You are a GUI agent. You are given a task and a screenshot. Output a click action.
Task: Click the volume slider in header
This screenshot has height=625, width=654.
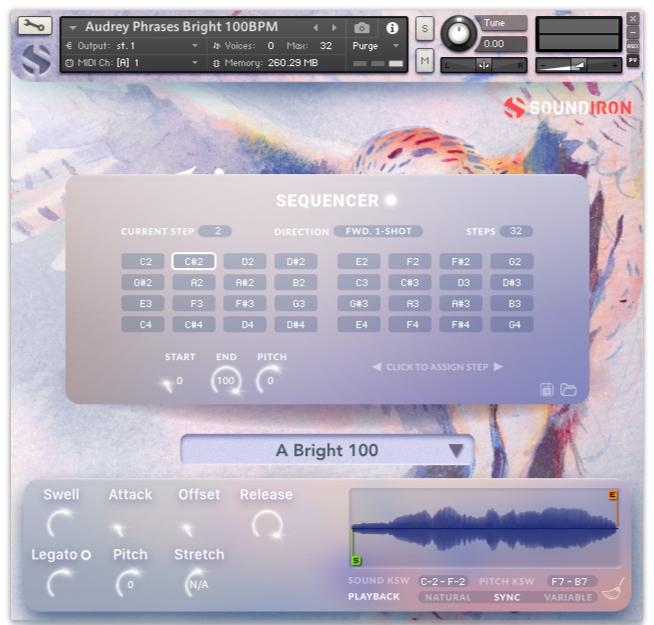(579, 65)
